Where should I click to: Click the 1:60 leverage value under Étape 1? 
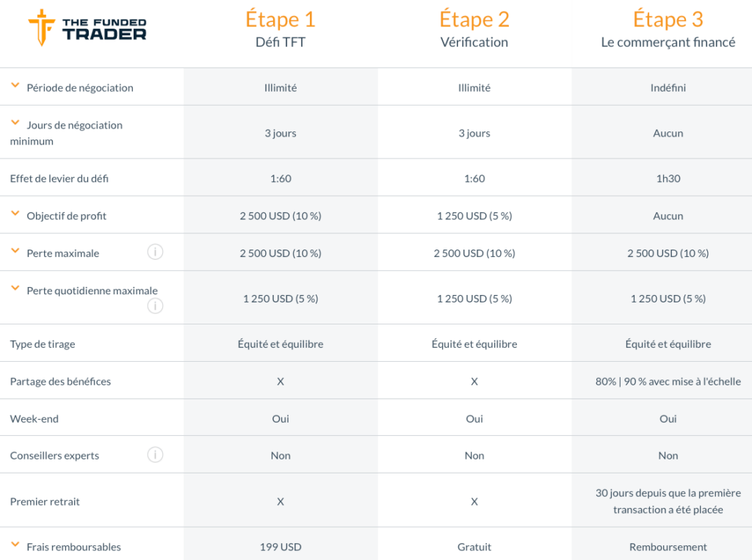[x=280, y=178]
